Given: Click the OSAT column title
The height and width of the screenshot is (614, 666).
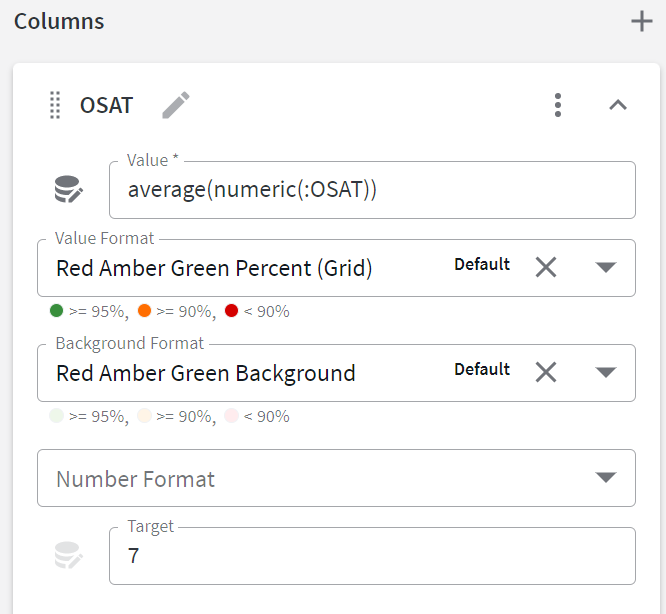Looking at the screenshot, I should (x=107, y=105).
